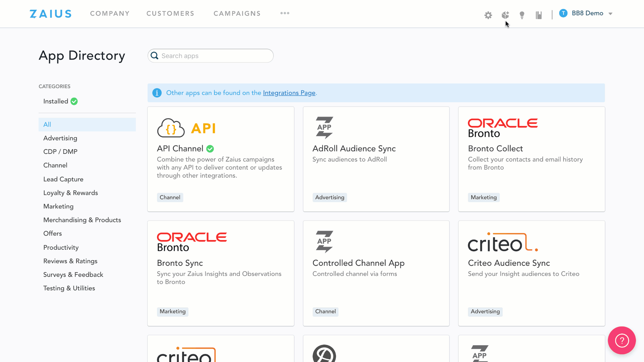The image size is (644, 362).
Task: Open the Company menu
Action: 110,13
